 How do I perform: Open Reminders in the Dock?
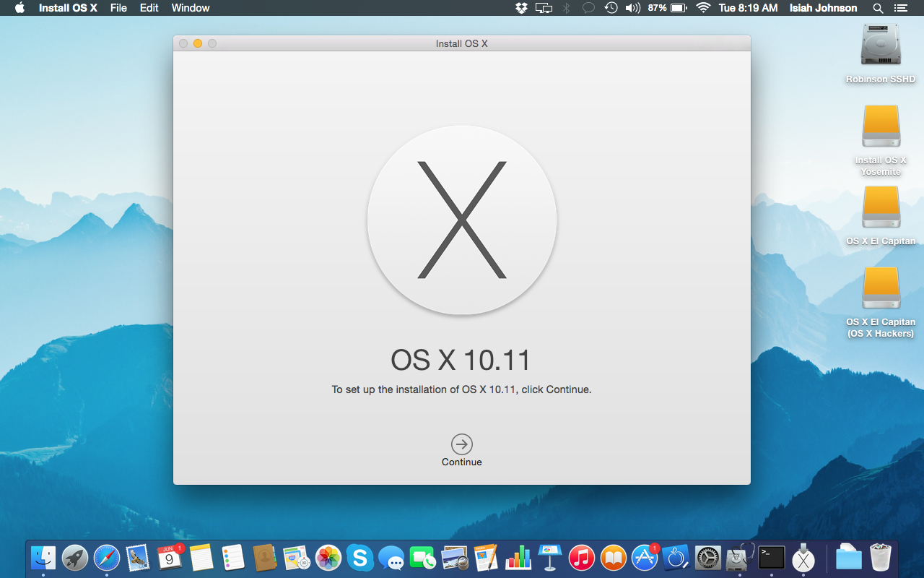[x=233, y=557]
